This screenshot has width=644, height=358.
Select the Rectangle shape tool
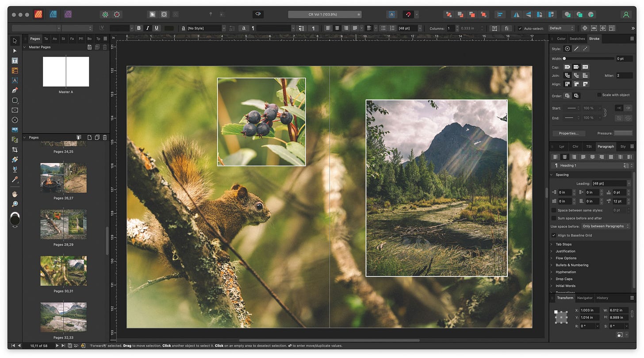15,100
